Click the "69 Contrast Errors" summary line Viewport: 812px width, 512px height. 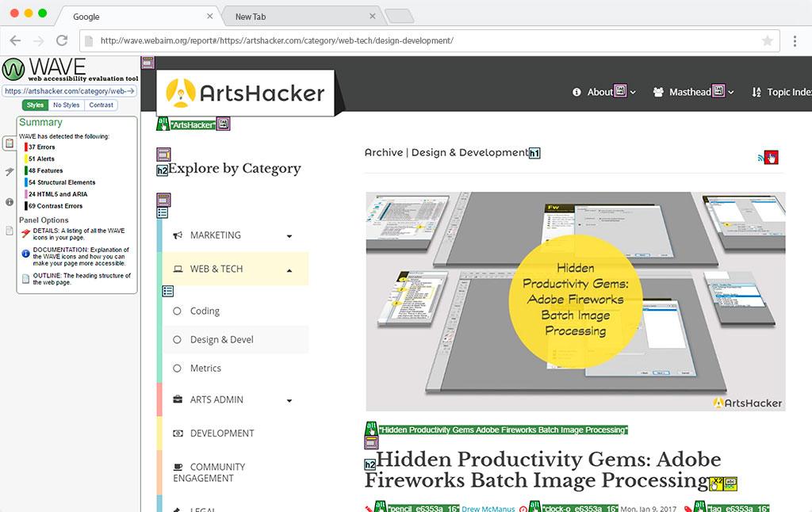(56, 206)
